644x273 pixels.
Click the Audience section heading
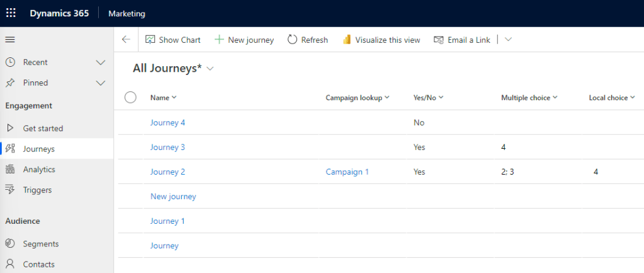tap(23, 221)
